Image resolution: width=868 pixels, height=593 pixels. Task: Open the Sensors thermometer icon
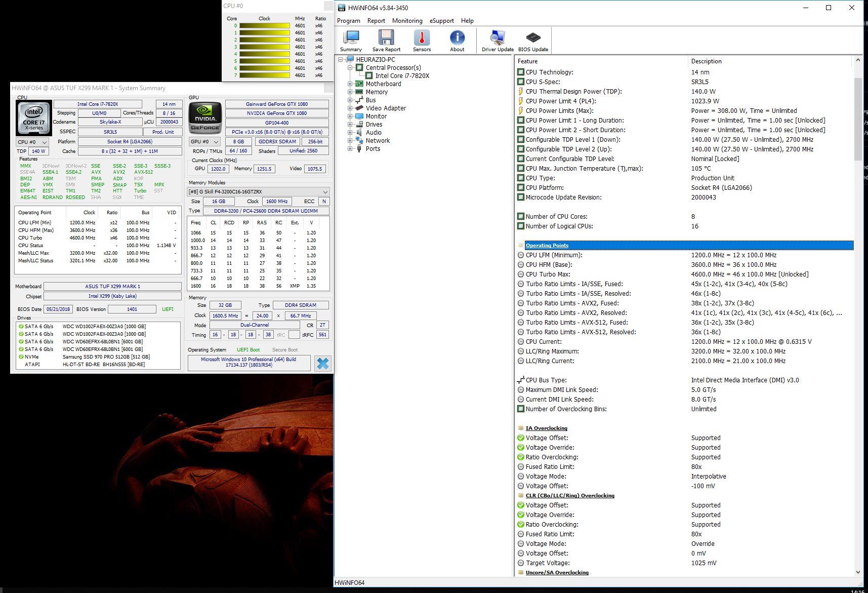click(x=422, y=41)
